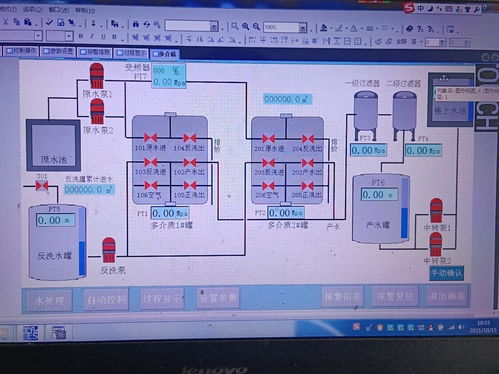Open the zoom percentage 100% dropdown
This screenshot has width=499, height=374.
click(x=302, y=27)
